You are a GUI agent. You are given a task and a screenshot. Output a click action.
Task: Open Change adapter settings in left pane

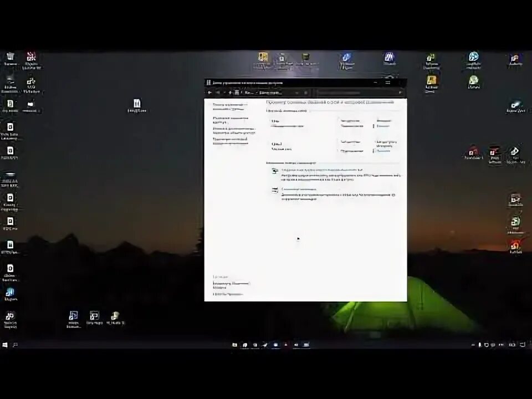(231, 120)
